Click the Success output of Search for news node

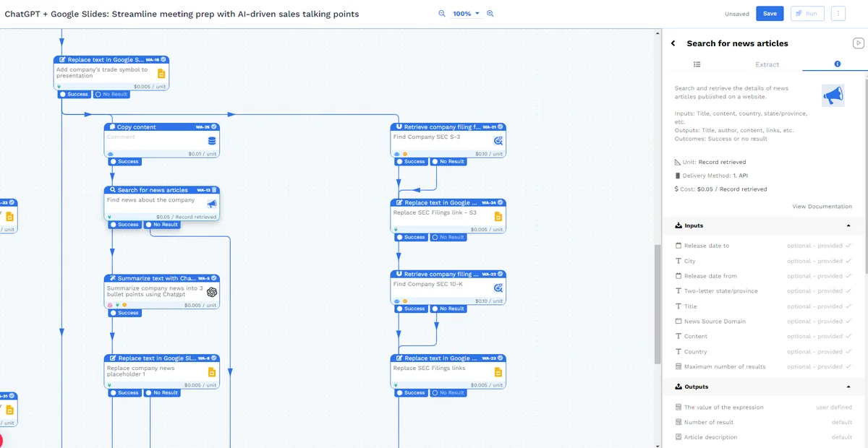click(124, 225)
